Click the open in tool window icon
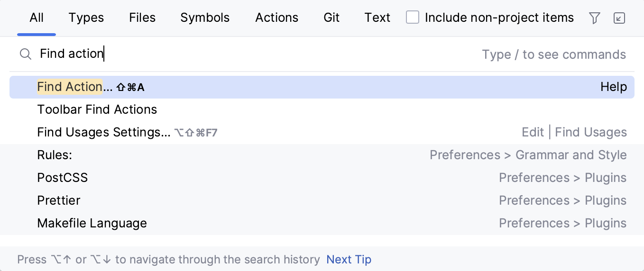The width and height of the screenshot is (644, 271). pos(619,18)
